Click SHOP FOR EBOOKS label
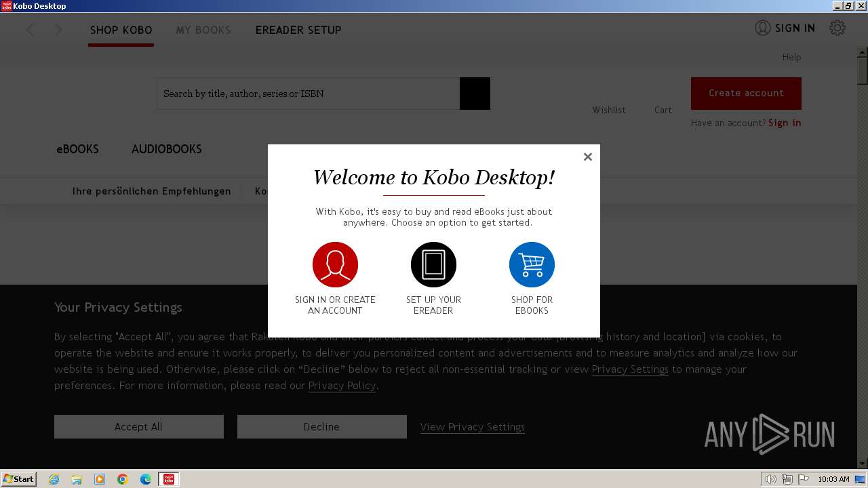 coord(532,305)
